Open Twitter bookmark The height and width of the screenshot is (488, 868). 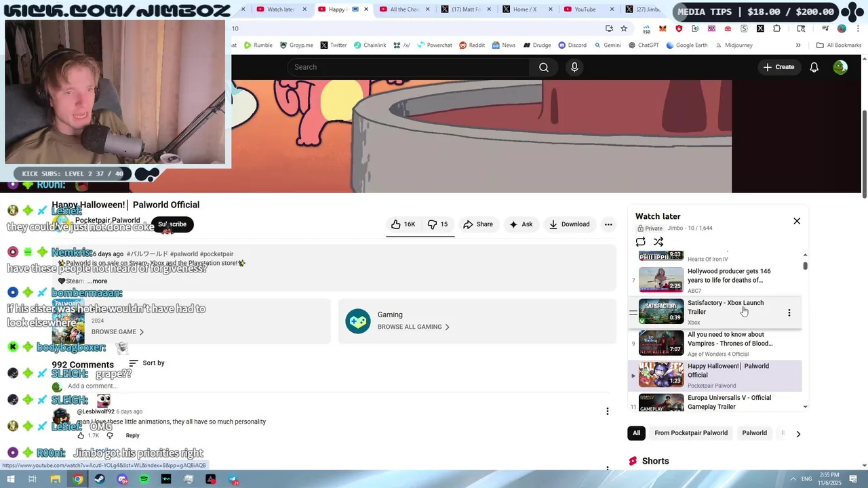pyautogui.click(x=333, y=45)
